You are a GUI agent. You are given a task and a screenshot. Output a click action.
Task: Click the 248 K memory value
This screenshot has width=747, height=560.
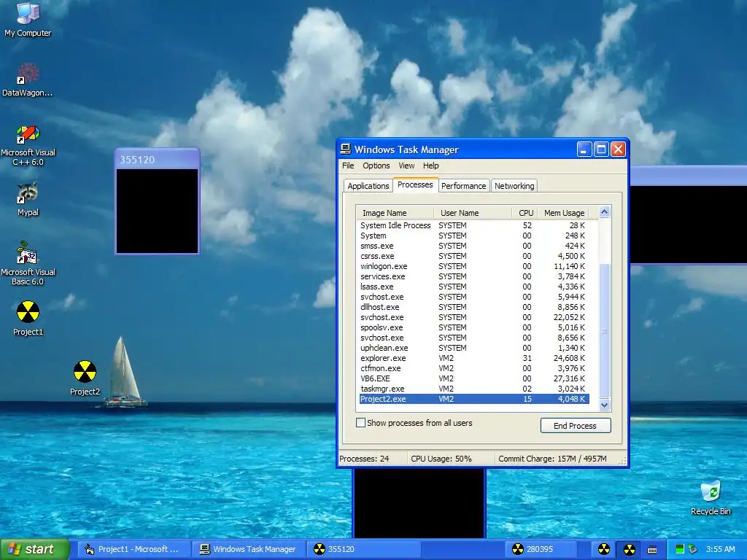click(x=575, y=236)
